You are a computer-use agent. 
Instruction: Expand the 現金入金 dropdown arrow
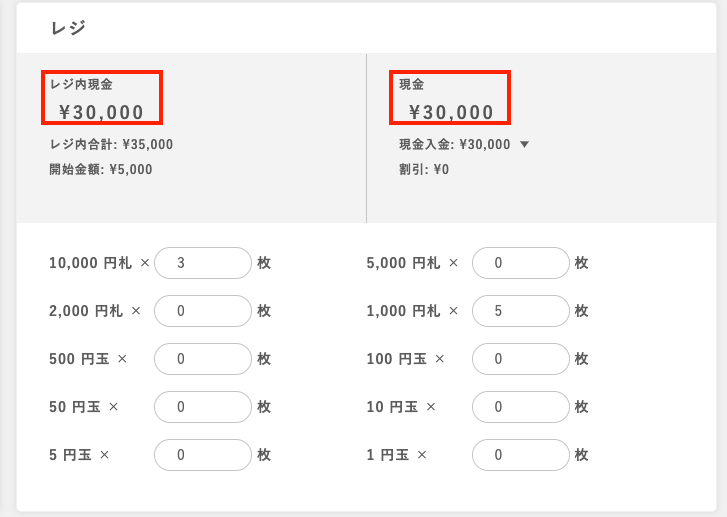524,145
